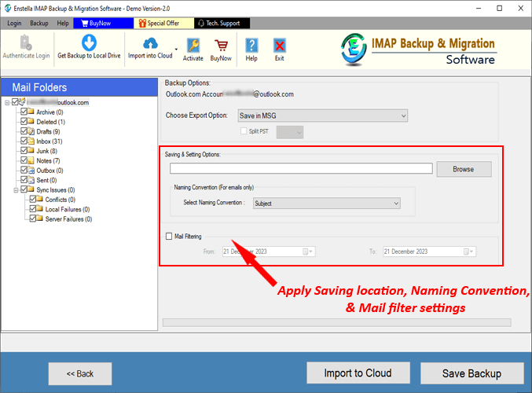532x393 pixels.
Task: Select the Server Failures folder icon
Action: (x=40, y=219)
